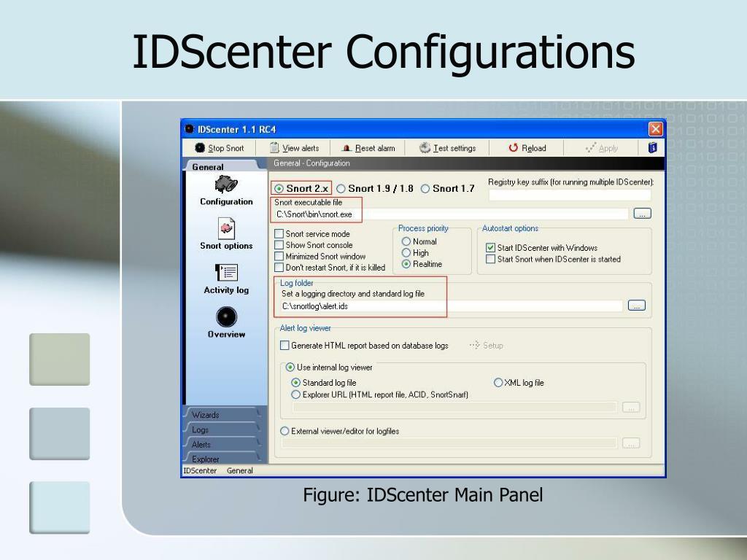Screen dimensions: 747x560
Task: Click the Explorer URL text field
Action: tap(454, 407)
